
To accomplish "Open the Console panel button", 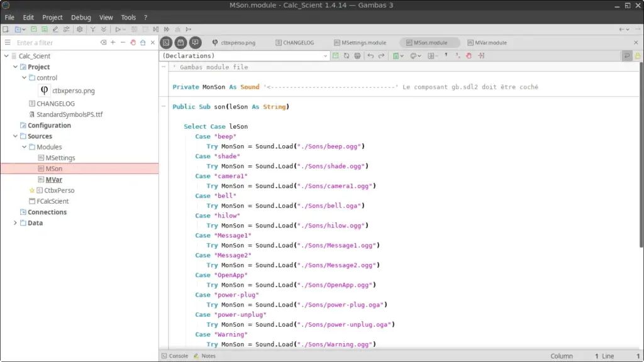I will coord(175,356).
